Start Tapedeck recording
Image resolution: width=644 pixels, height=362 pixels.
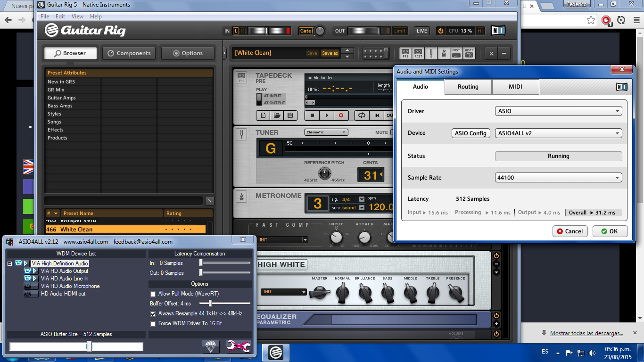(x=341, y=115)
